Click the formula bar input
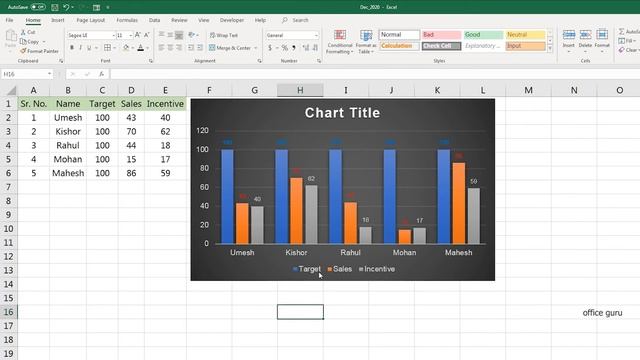The image size is (640, 360). click(x=375, y=74)
